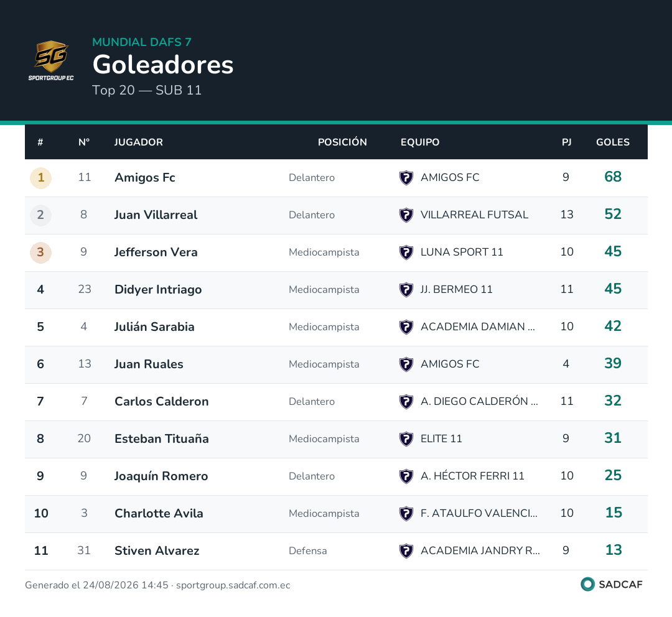
Task: Click the A. HÉCTOR FERRI 11 shield icon
Action: 406,476
